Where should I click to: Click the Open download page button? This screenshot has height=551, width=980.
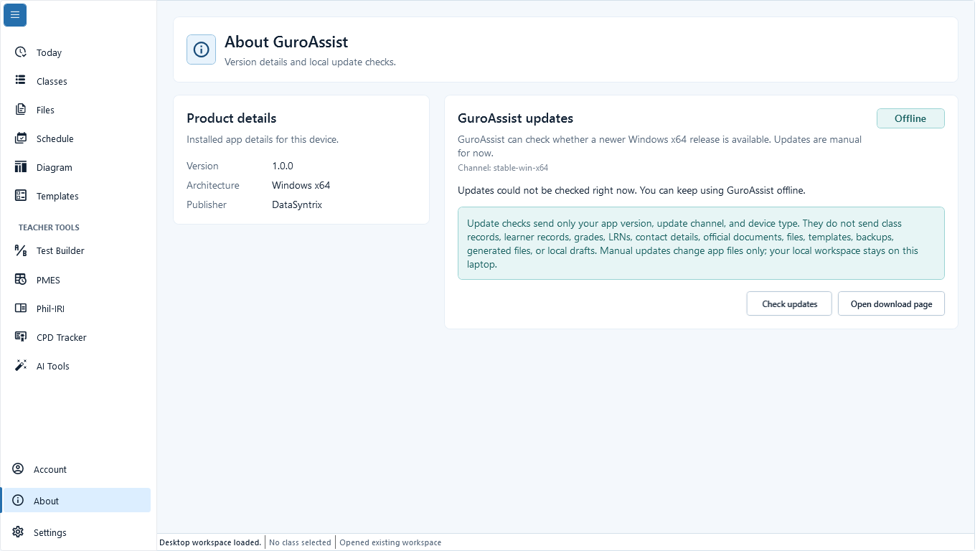(x=891, y=303)
